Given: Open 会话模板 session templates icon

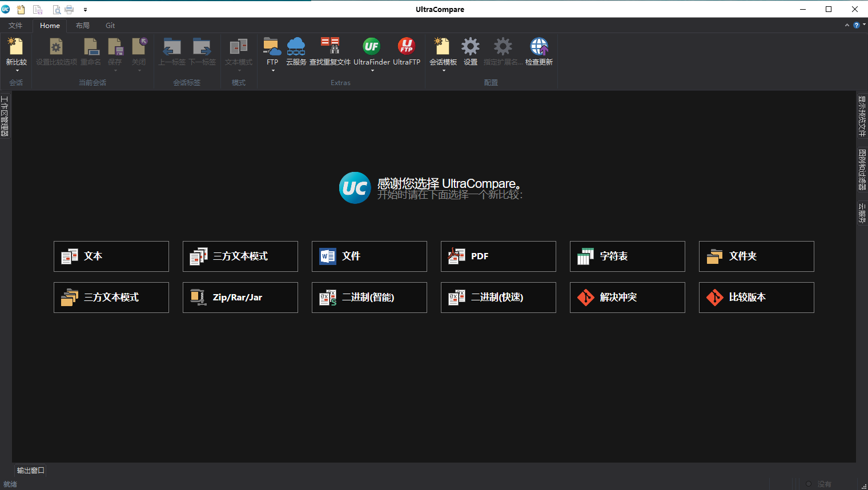Looking at the screenshot, I should click(x=443, y=47).
